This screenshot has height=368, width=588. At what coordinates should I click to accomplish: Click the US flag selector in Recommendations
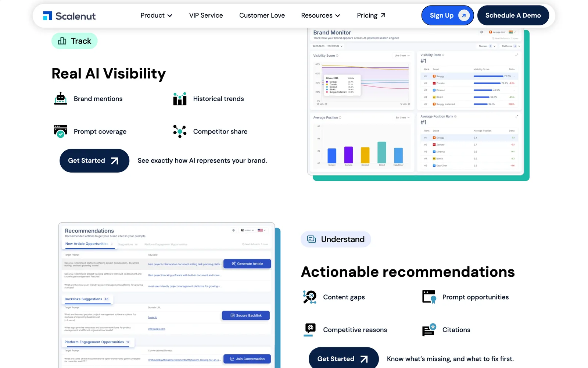click(262, 230)
